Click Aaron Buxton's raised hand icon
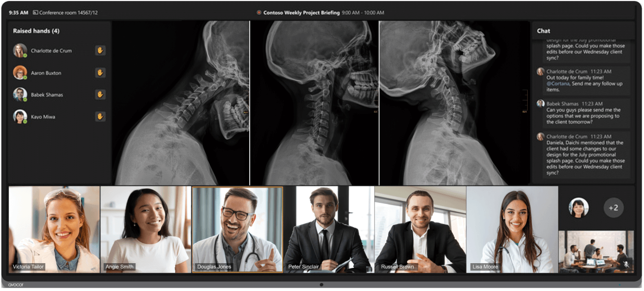The width and height of the screenshot is (644, 291). click(x=100, y=73)
